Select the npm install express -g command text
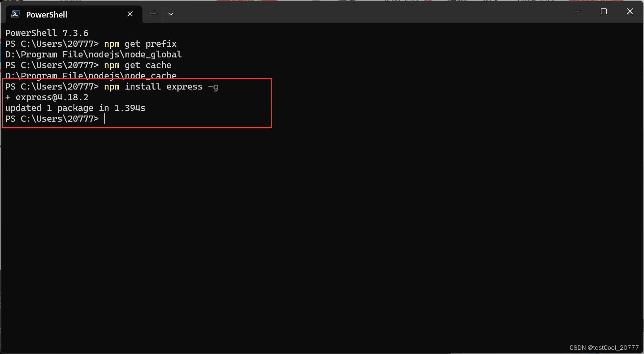644x354 pixels. click(x=161, y=86)
